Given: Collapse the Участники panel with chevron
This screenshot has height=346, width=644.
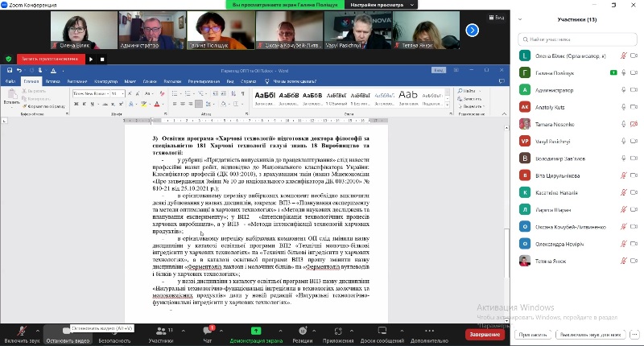Looking at the screenshot, I should tap(519, 19).
